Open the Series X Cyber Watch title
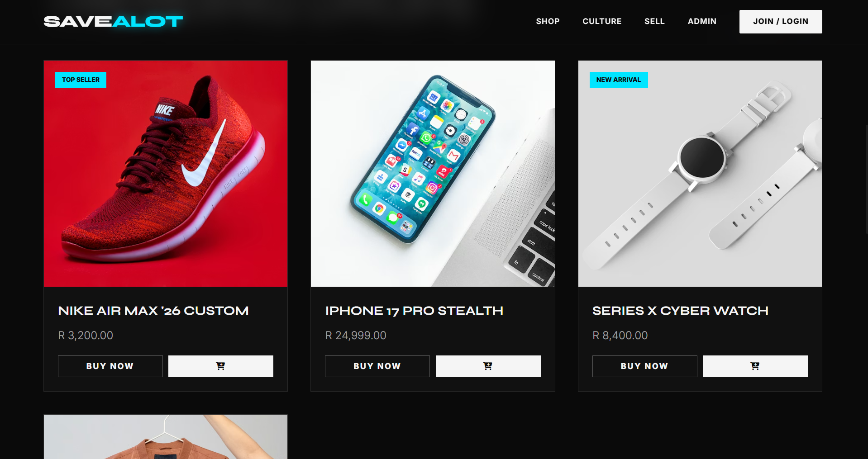Viewport: 868px width, 459px height. [x=680, y=311]
